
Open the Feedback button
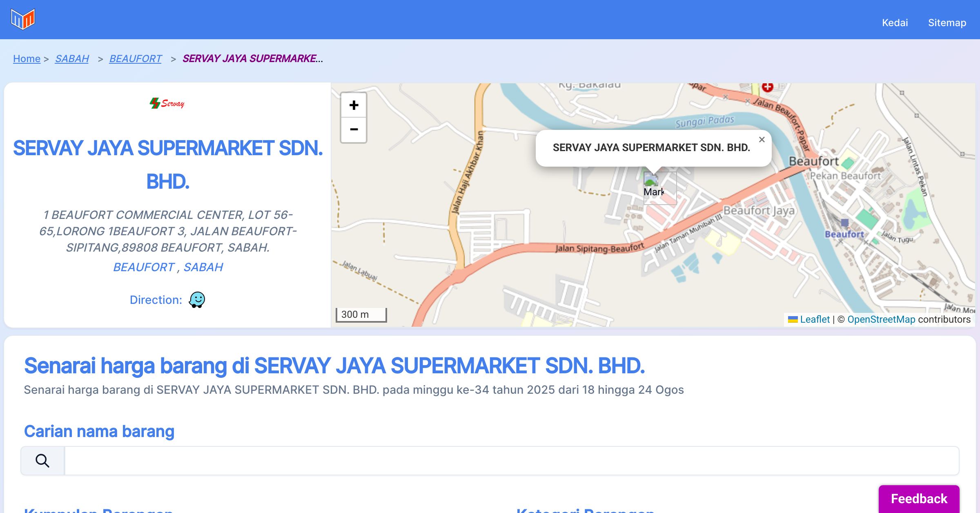pyautogui.click(x=919, y=499)
